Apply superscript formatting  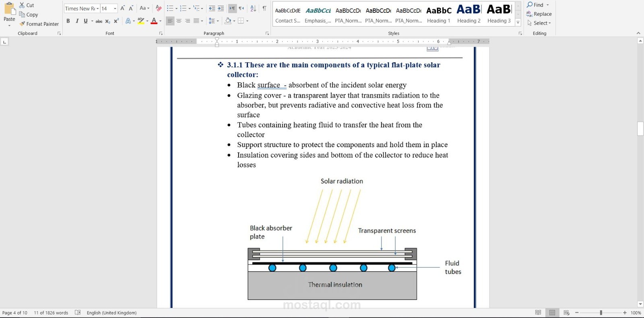coord(116,21)
